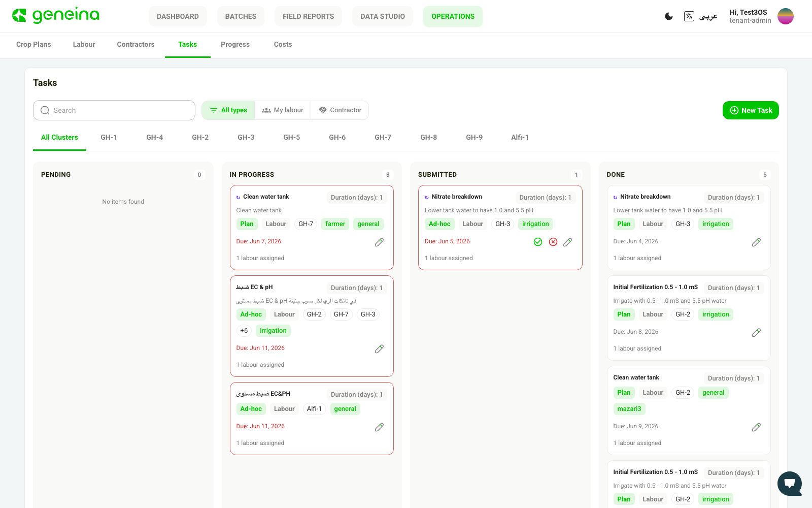Open Operations section
Image resolution: width=812 pixels, height=508 pixels.
click(x=453, y=16)
